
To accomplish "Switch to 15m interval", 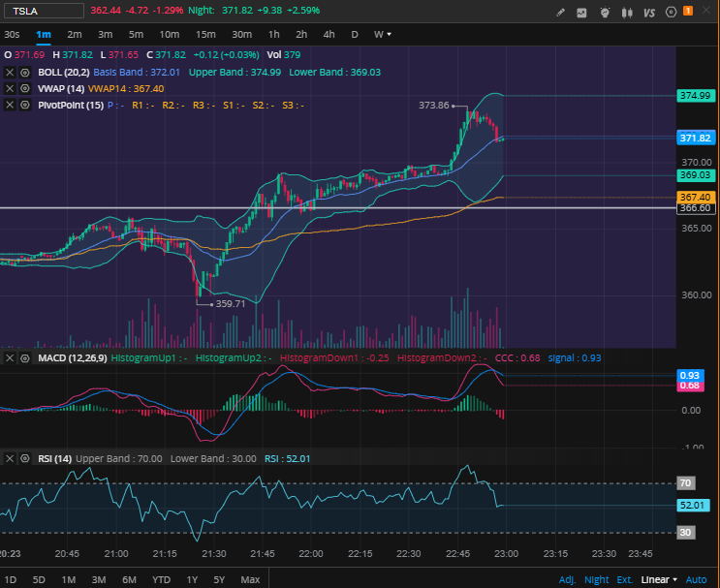I will [x=205, y=35].
